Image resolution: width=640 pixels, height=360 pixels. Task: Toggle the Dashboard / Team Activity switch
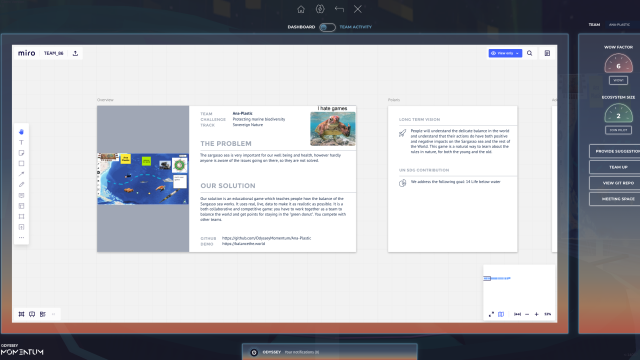327,27
